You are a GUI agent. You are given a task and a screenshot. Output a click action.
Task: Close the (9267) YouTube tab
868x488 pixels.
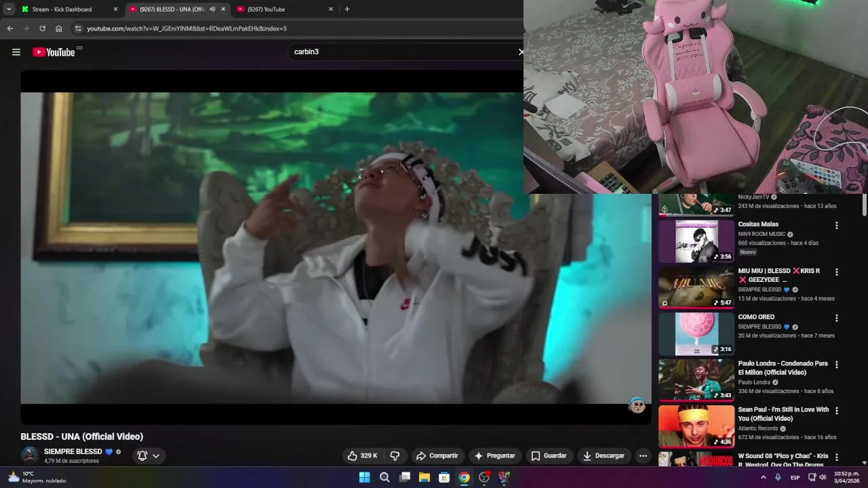[x=331, y=9]
